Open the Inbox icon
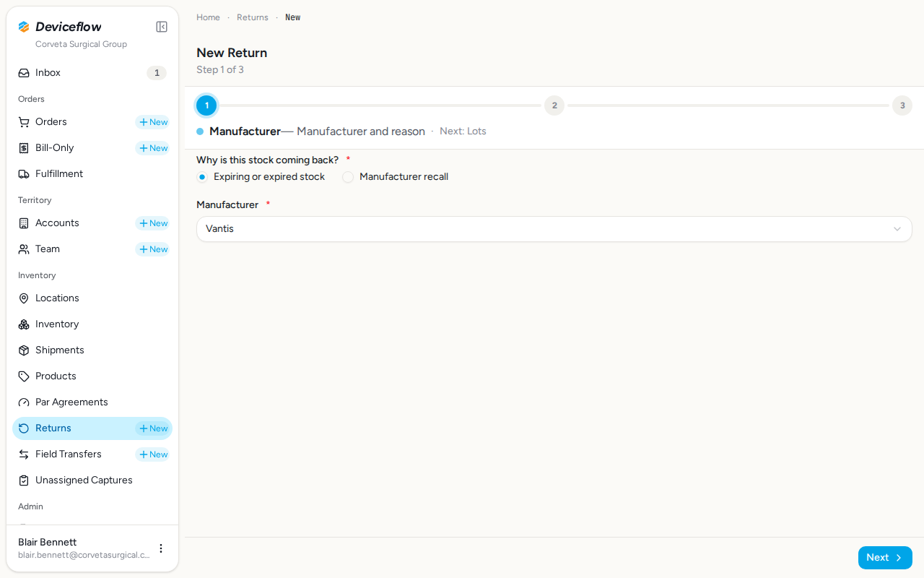Viewport: 924px width, 578px height. pyautogui.click(x=24, y=73)
